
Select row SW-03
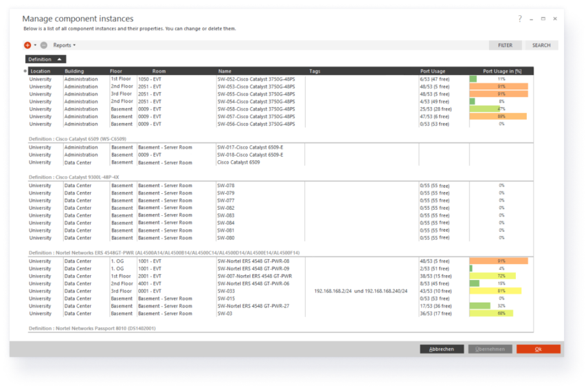(x=280, y=314)
